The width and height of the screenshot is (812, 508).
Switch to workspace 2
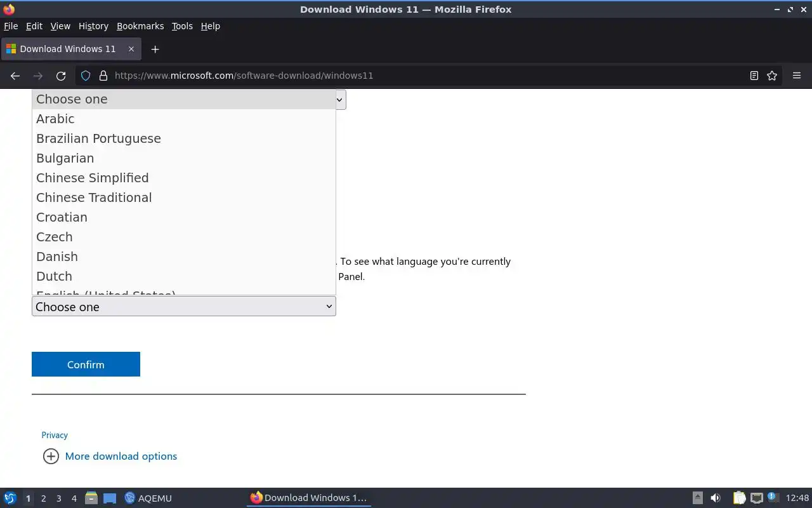43,498
